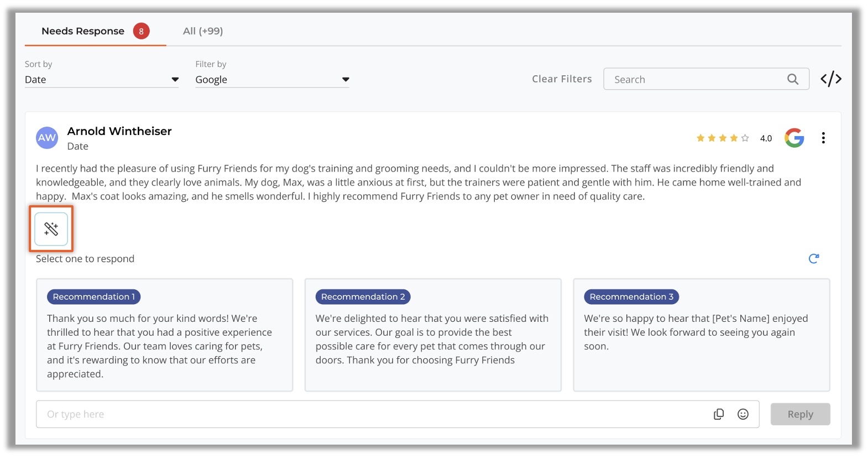
Task: Click the copy icon in reply box
Action: click(718, 414)
